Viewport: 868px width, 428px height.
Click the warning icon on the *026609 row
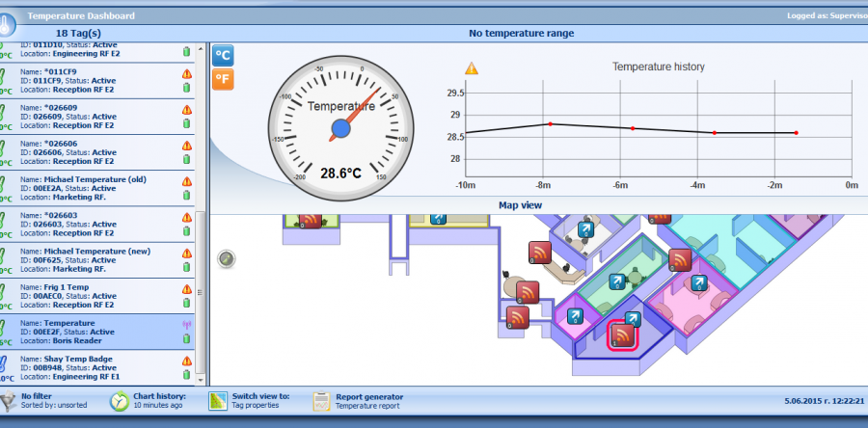tap(186, 110)
